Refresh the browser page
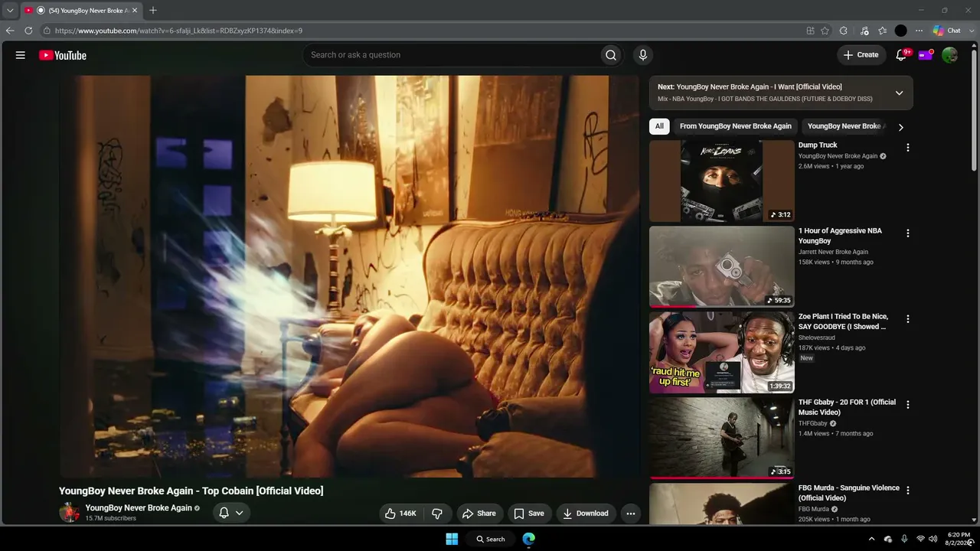The image size is (980, 551). [x=28, y=31]
